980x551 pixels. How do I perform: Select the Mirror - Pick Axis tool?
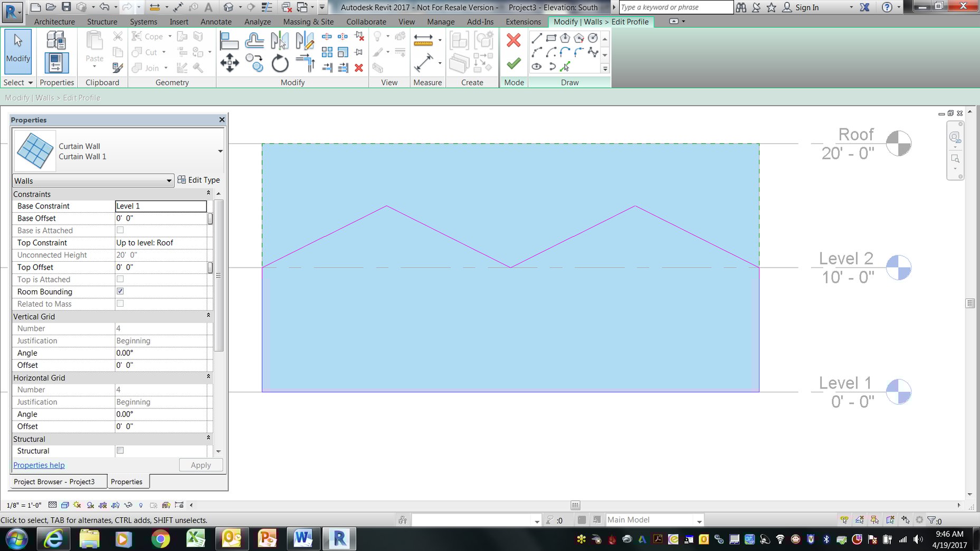coord(279,41)
